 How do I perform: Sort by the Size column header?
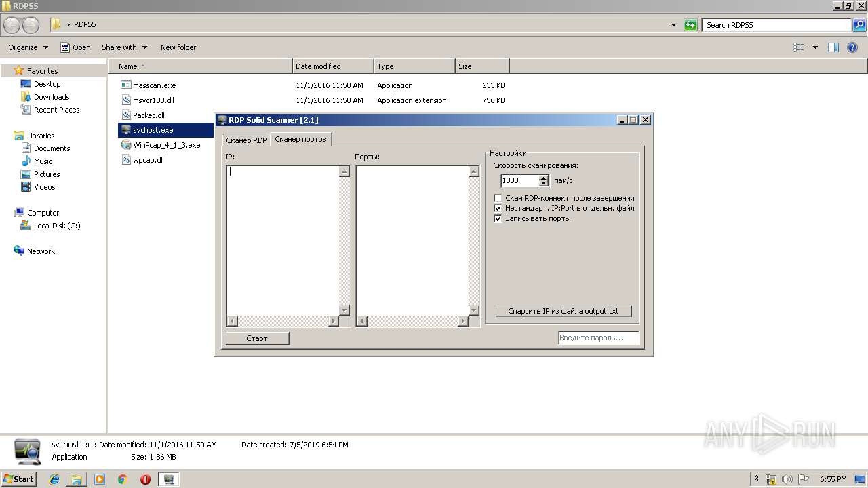point(482,66)
